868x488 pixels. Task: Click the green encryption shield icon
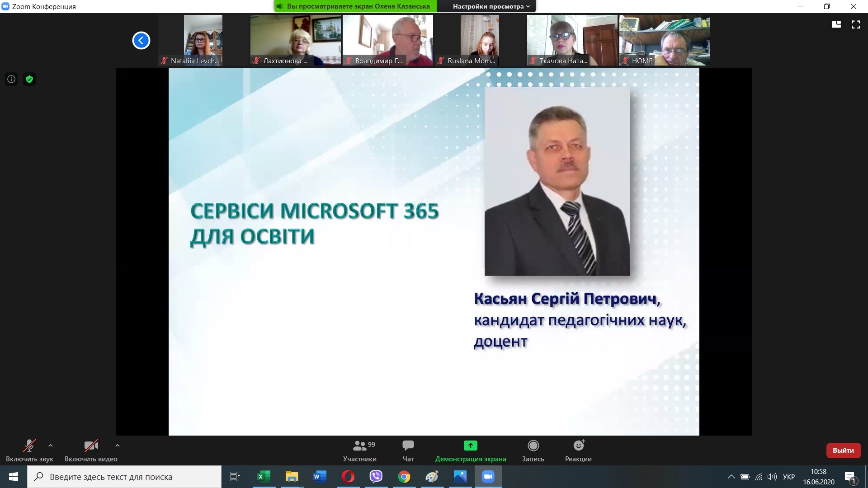29,80
